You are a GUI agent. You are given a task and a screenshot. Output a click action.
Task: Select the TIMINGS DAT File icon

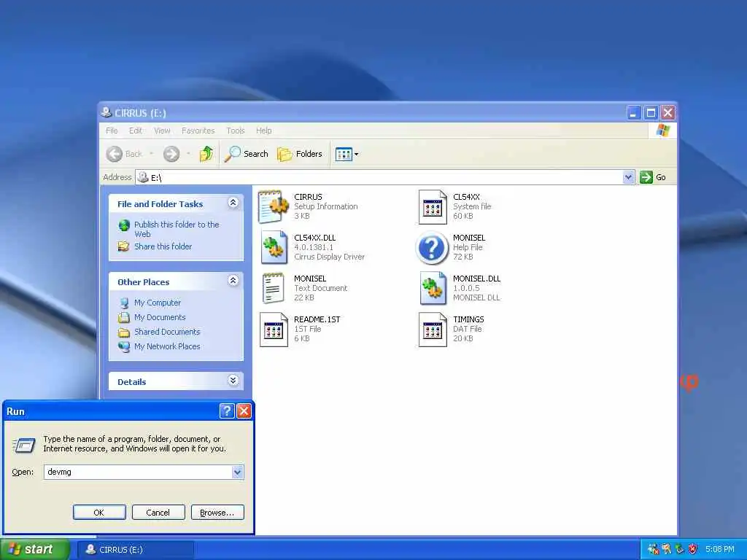pos(433,329)
